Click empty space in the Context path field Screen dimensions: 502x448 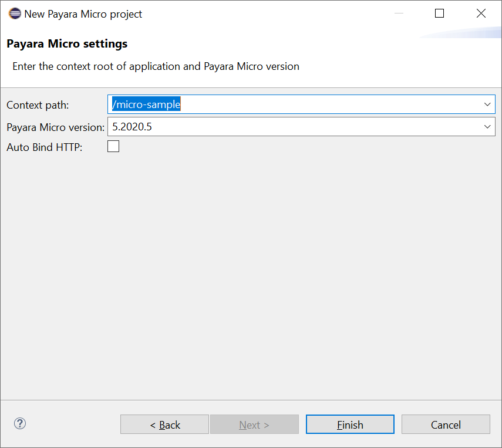point(329,105)
